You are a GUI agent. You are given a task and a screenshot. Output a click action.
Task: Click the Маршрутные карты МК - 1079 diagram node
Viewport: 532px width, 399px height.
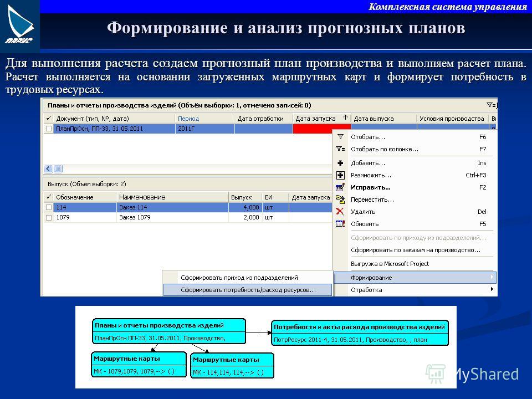(139, 365)
